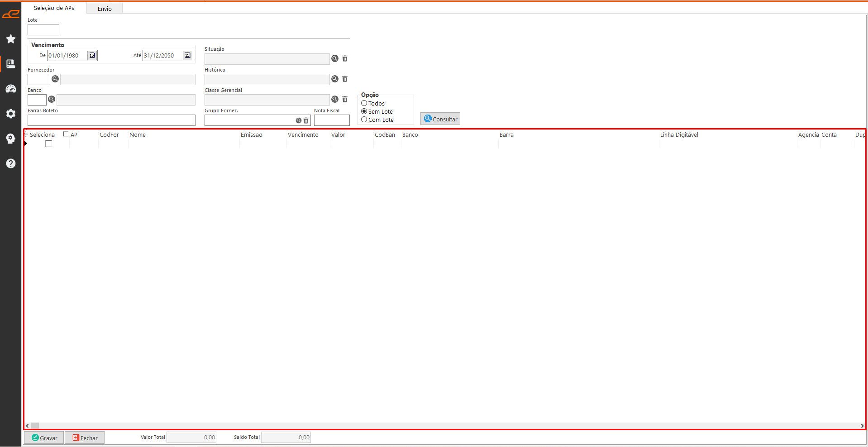Select the Todos radio option
Viewport: 868px width, 447px height.
[x=364, y=103]
